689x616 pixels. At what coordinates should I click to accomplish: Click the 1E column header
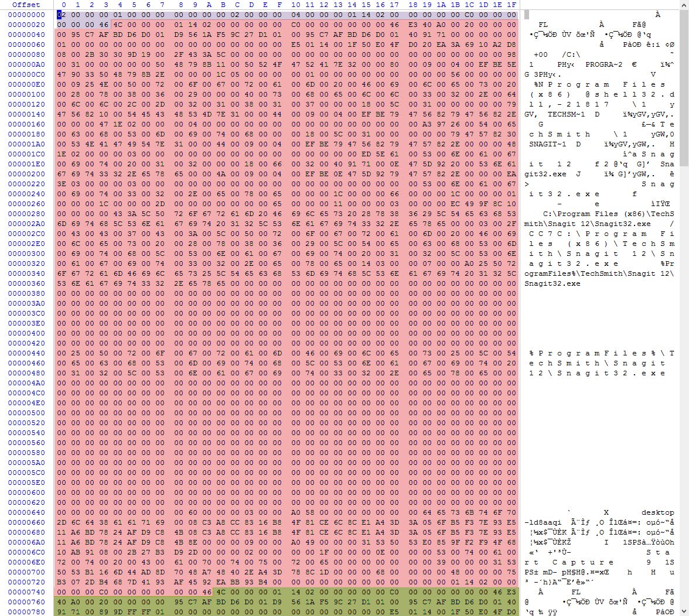coord(497,5)
